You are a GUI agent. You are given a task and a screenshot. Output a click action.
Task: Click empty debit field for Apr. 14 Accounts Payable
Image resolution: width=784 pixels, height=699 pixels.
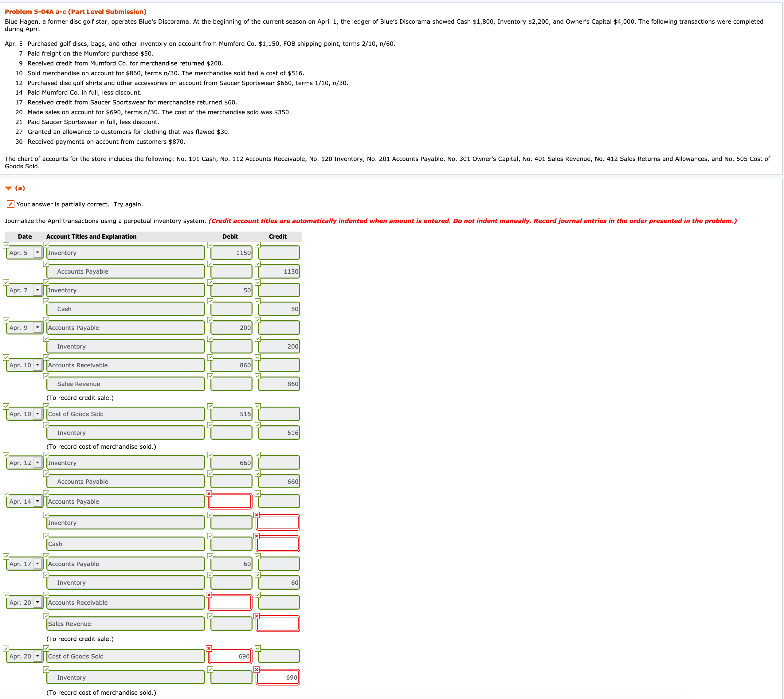point(230,501)
